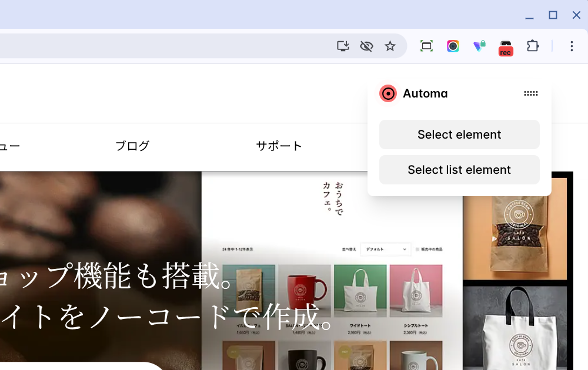Grab the Automa panel drag handle dots
Image resolution: width=588 pixels, height=370 pixels.
(x=530, y=93)
